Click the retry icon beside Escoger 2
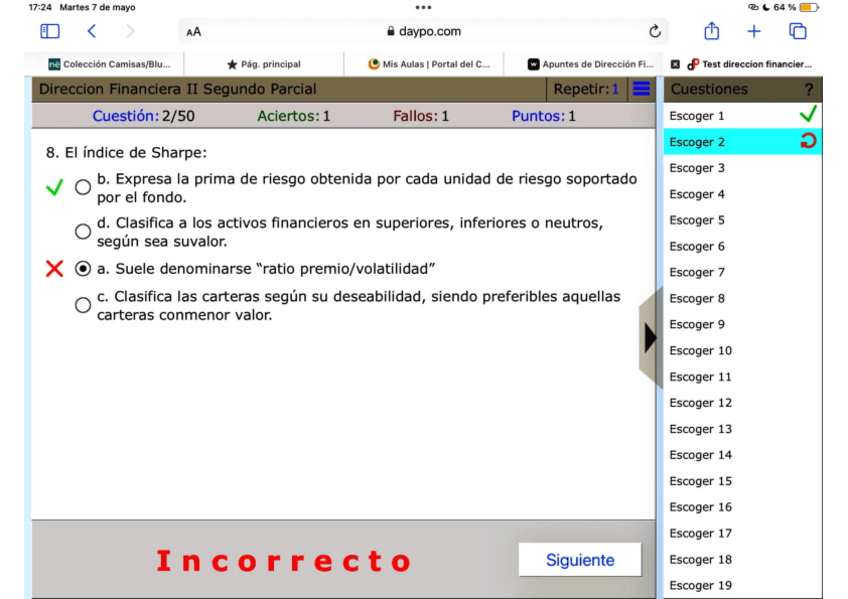Viewport: 848px width, 599px height. (806, 141)
